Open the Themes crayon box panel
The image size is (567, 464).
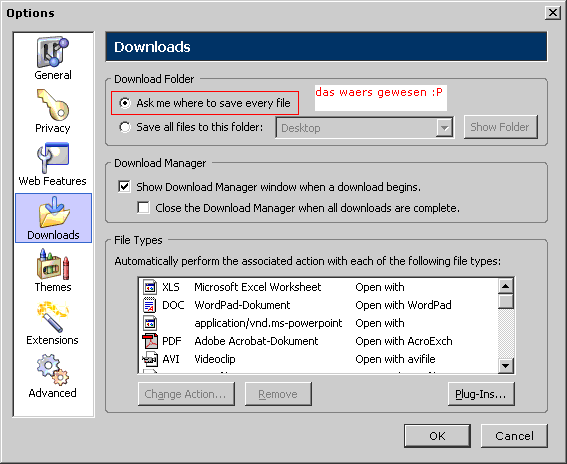coord(53,271)
